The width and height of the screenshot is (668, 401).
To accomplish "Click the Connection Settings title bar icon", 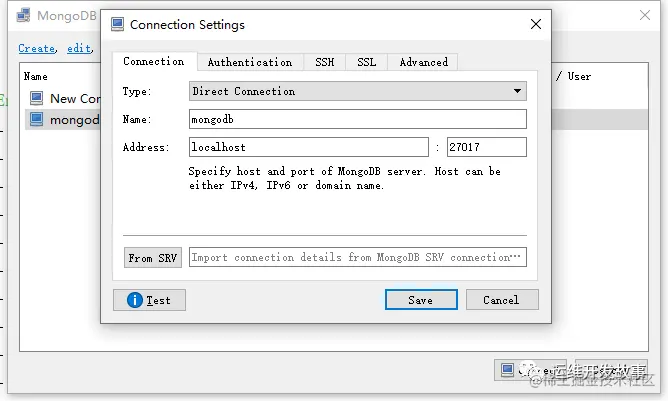I will tap(117, 24).
